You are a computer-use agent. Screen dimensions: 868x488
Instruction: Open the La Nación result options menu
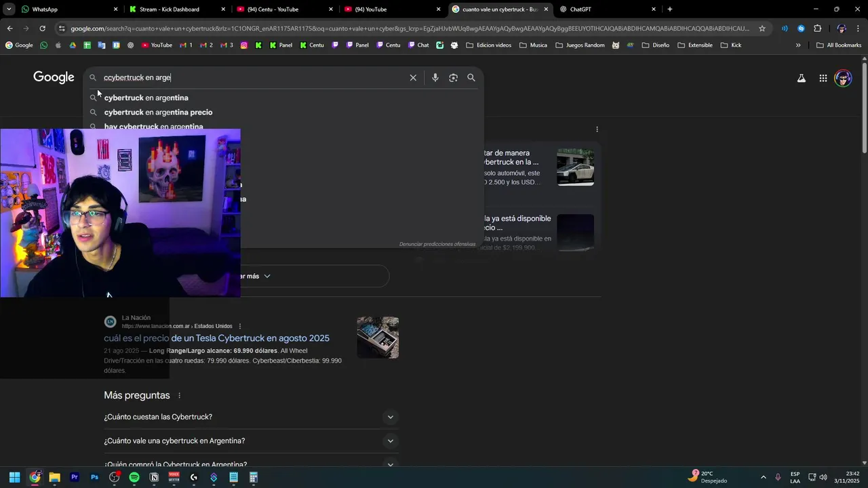(239, 326)
